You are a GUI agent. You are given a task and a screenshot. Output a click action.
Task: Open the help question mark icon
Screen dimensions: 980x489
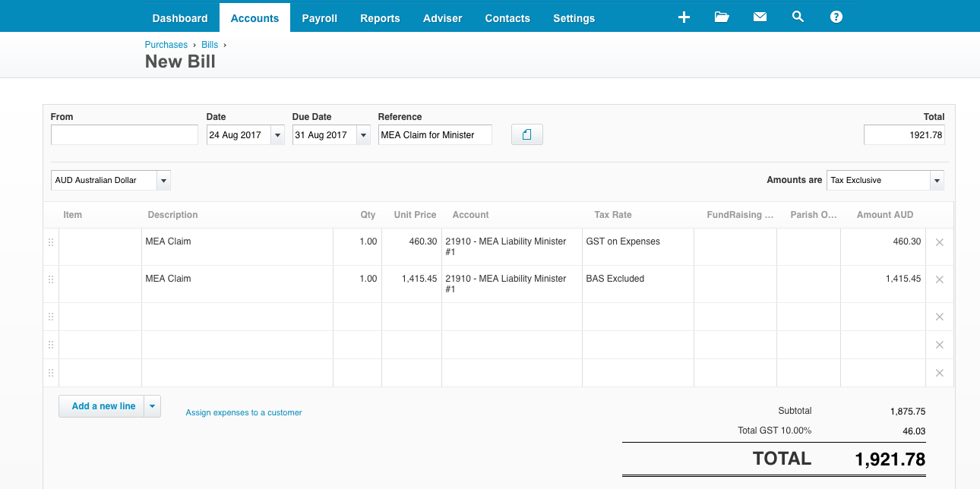836,17
